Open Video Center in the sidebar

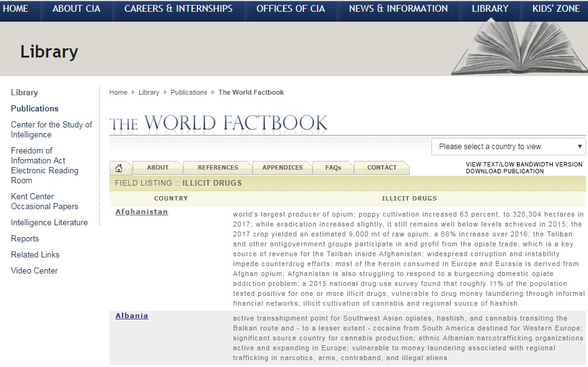34,270
